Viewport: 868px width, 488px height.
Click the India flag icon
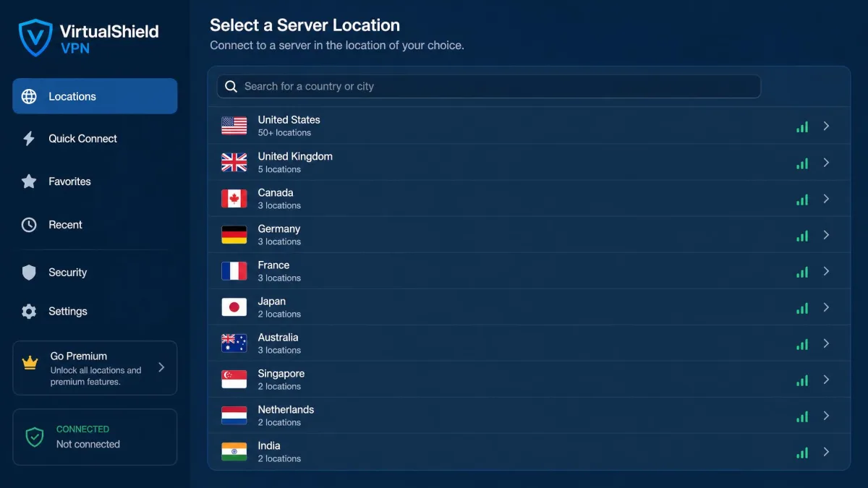(x=234, y=452)
